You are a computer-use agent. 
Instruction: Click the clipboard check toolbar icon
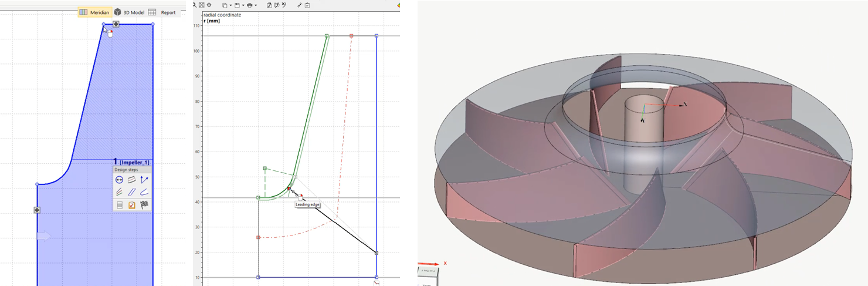pyautogui.click(x=307, y=5)
